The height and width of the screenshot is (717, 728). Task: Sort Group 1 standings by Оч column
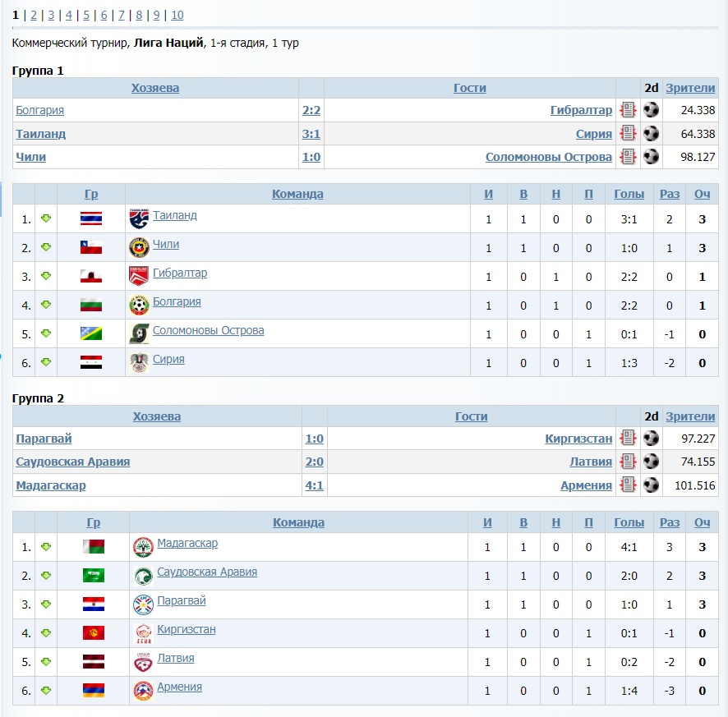tap(702, 194)
